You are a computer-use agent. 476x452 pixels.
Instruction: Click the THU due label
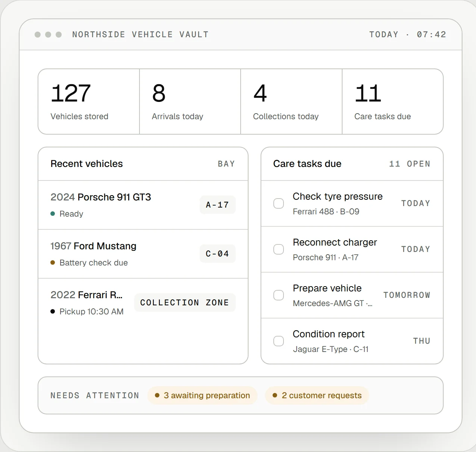[x=422, y=341]
